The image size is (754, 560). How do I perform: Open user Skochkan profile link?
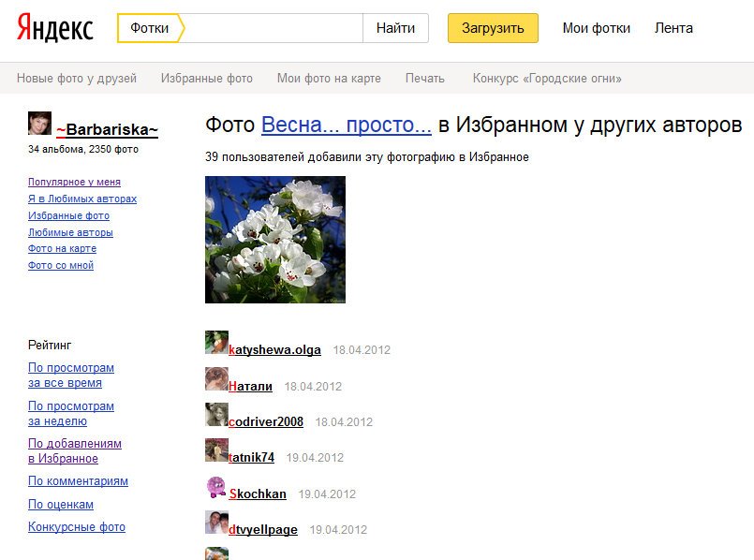(x=258, y=494)
